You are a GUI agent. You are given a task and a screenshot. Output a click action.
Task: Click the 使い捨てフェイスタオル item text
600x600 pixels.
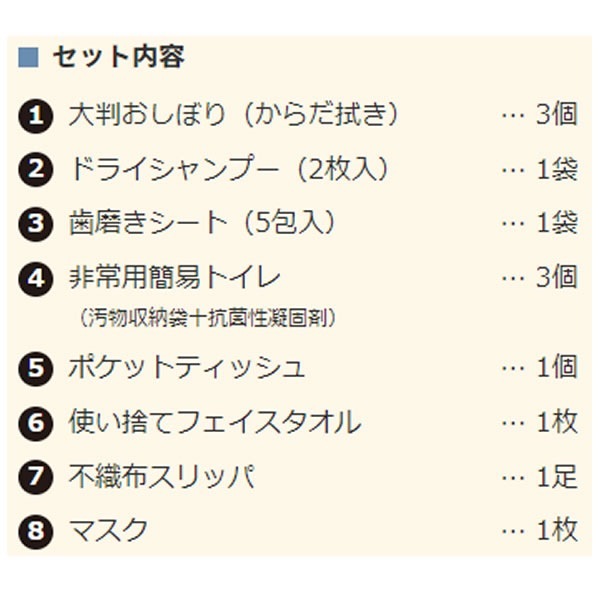pos(215,422)
